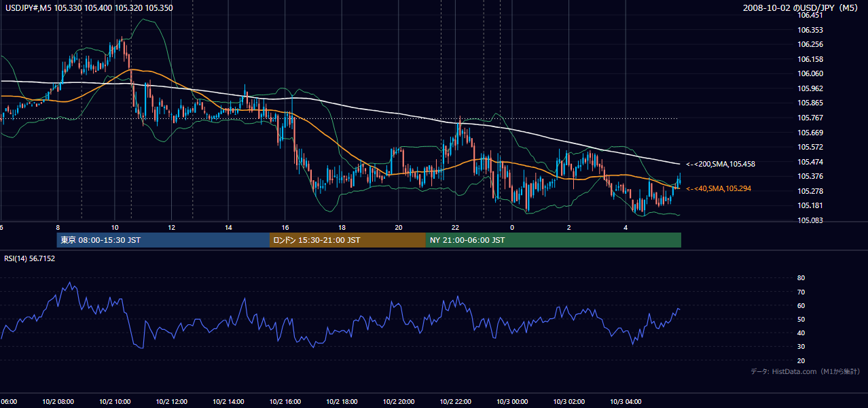The height and width of the screenshot is (408, 868).
Task: Click the 10/2 10:00 bottom time label
Action: (x=115, y=401)
